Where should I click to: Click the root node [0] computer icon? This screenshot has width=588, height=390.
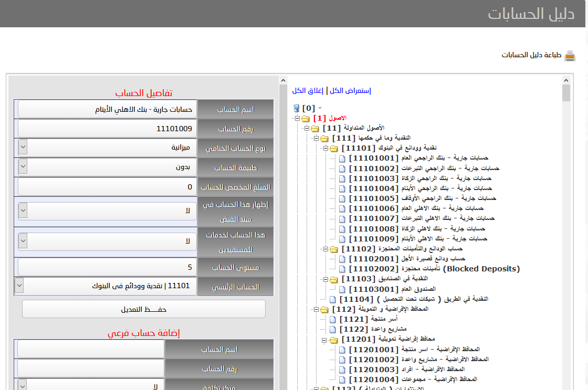point(296,108)
